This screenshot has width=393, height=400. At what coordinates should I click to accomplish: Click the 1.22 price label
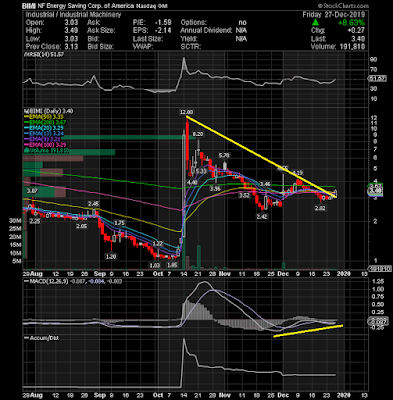pos(158,244)
